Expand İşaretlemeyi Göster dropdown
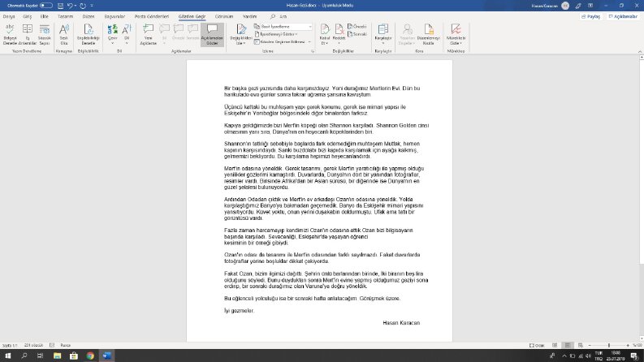The height and width of the screenshot is (362, 644). point(276,34)
